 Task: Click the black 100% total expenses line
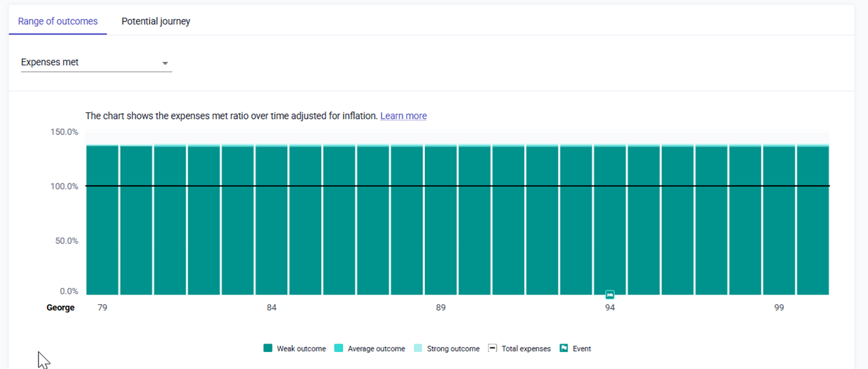[458, 186]
